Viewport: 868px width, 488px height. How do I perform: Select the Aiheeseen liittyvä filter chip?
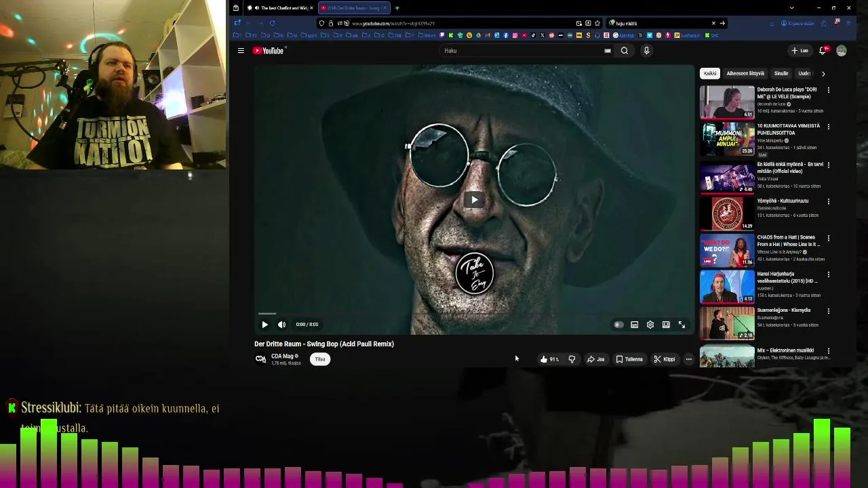click(x=745, y=73)
